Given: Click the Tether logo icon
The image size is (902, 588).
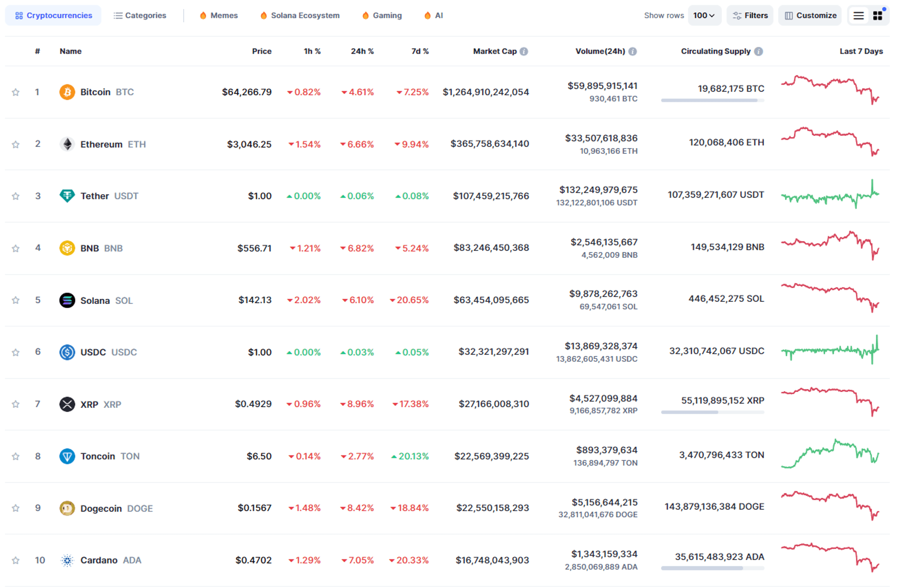Looking at the screenshot, I should [67, 197].
